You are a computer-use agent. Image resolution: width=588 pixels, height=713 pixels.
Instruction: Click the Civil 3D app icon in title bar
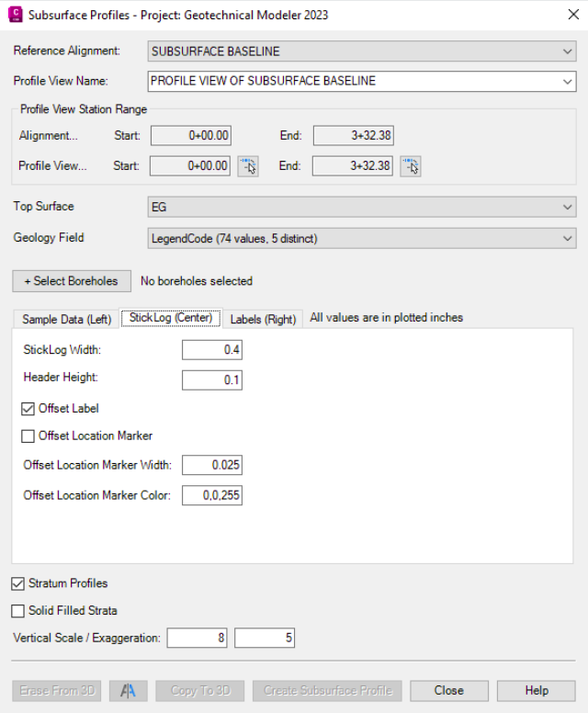click(16, 15)
